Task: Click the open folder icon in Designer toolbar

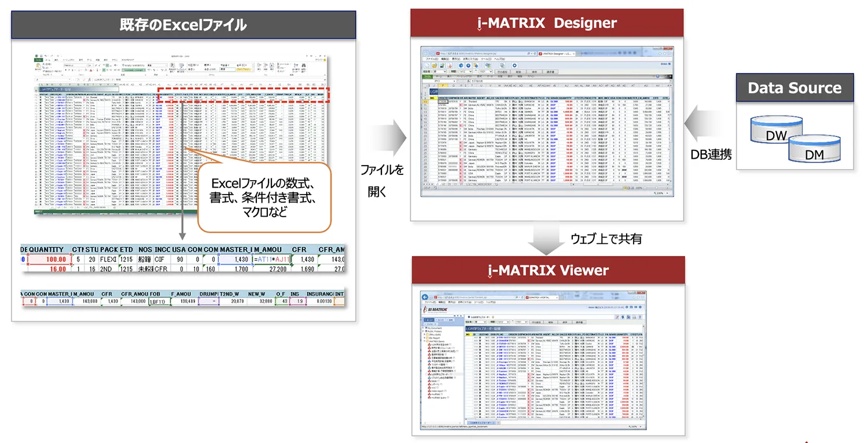Action: click(x=435, y=65)
